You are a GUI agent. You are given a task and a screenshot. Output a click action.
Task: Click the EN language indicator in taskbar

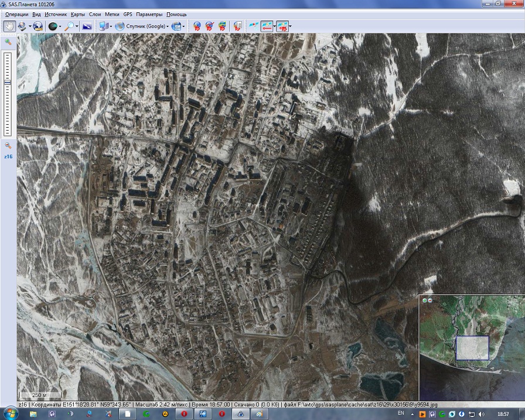point(401,414)
